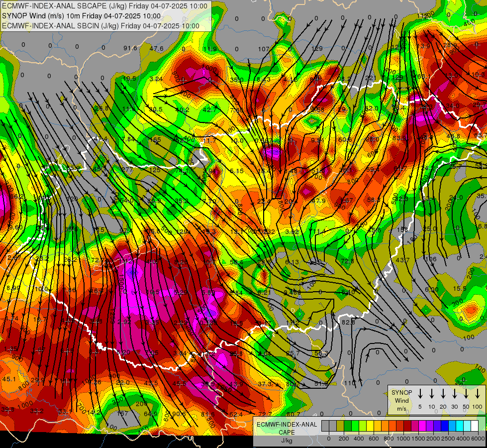Select the pale light-cyan CAPE legend swatch
The width and height of the screenshot is (487, 448).
coord(467,426)
